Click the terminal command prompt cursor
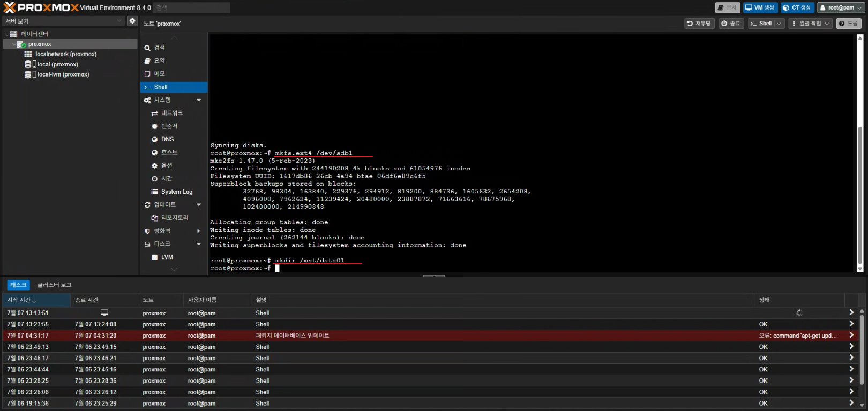The height and width of the screenshot is (411, 868). pos(278,268)
